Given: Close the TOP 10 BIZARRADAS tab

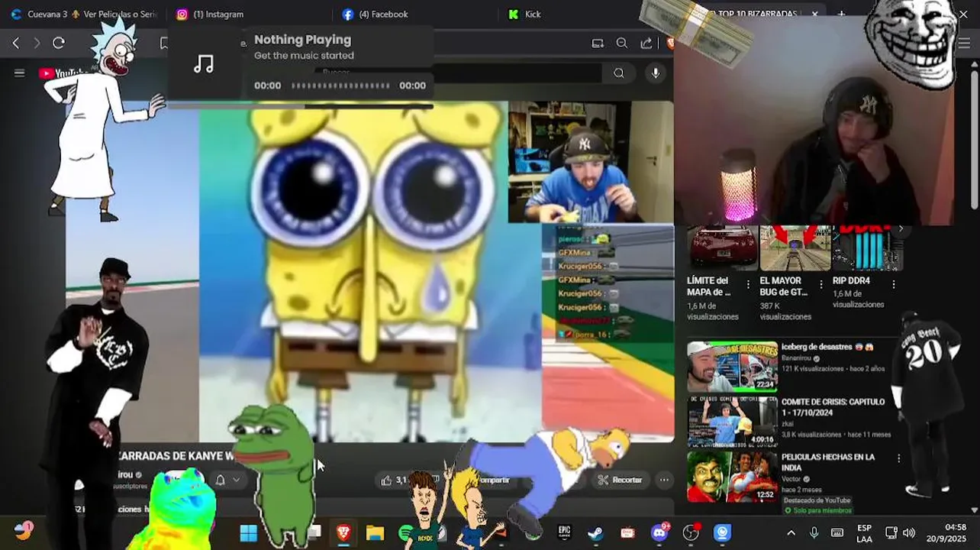Looking at the screenshot, I should point(815,14).
